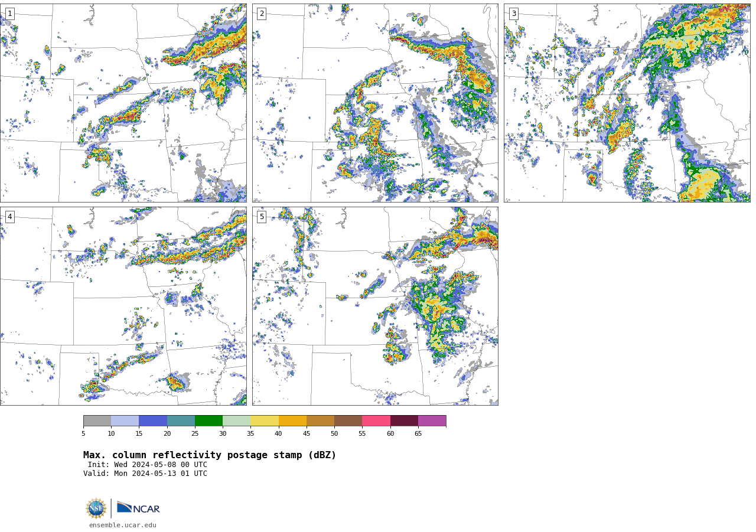Click the pale green 30-35 dBZ swatch

pos(236,421)
